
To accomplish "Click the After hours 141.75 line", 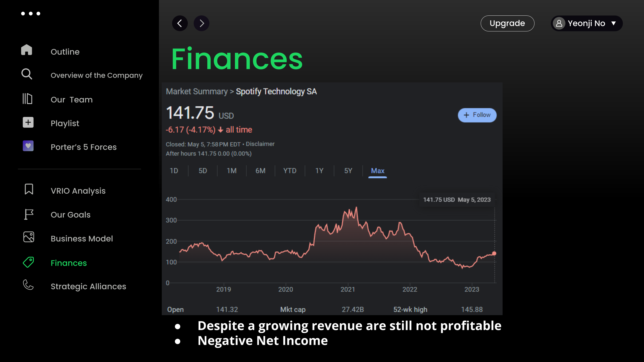I will (x=209, y=154).
